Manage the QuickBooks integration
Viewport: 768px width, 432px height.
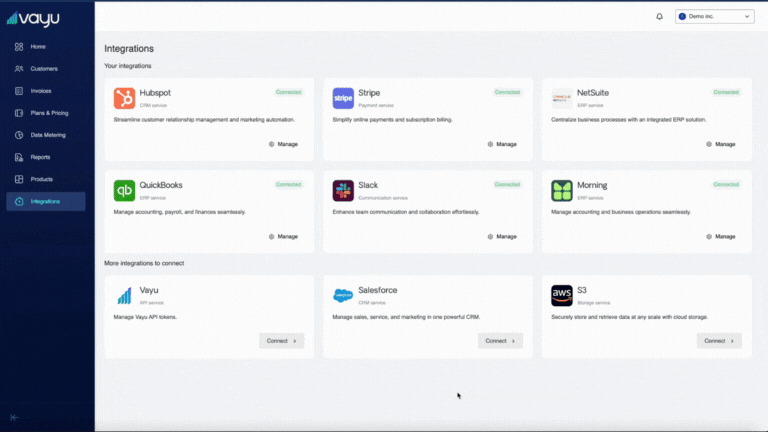point(283,237)
